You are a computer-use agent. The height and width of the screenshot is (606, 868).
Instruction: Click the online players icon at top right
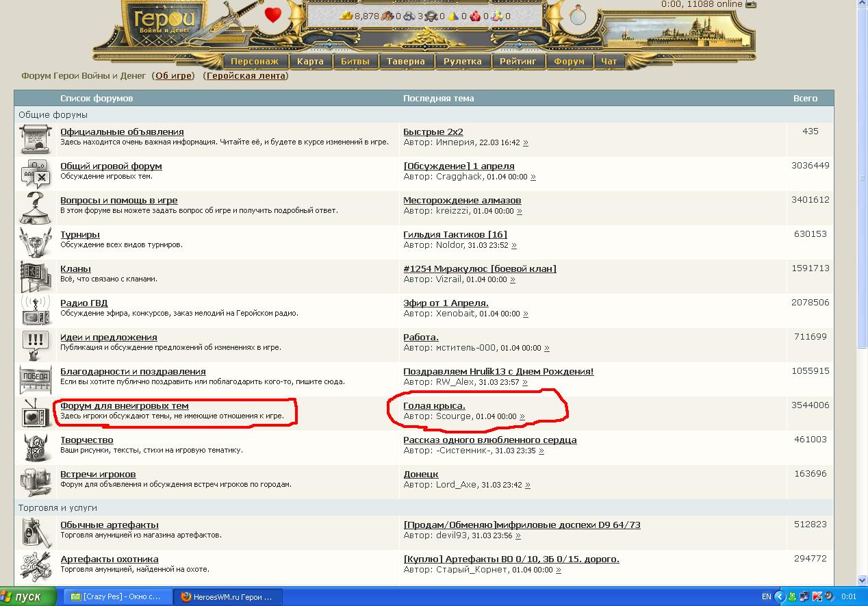751,4
